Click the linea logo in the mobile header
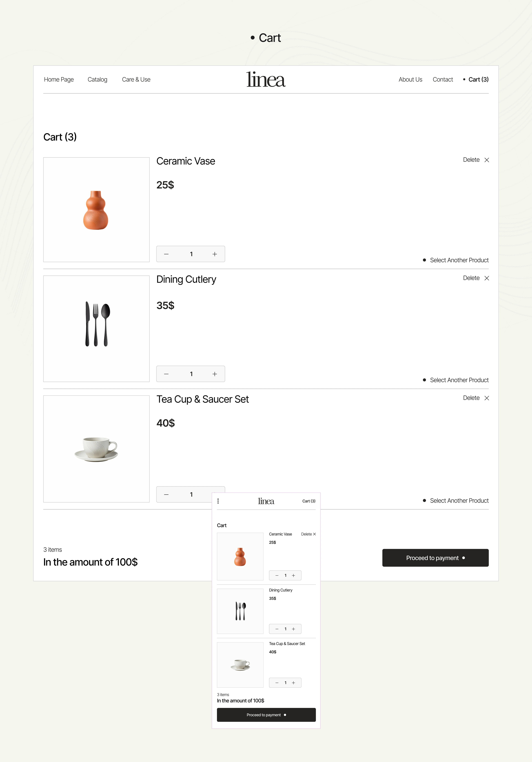Screen dimensions: 532x762 pyautogui.click(x=266, y=501)
